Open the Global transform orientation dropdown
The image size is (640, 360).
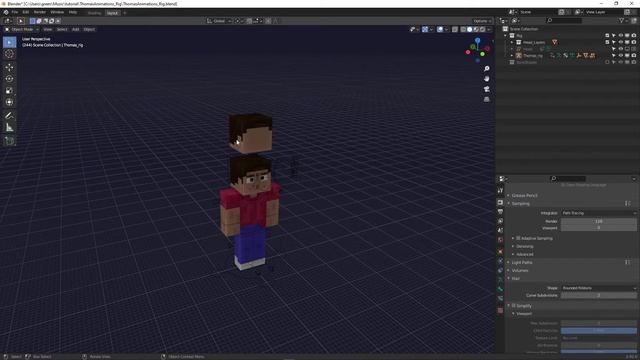point(219,21)
